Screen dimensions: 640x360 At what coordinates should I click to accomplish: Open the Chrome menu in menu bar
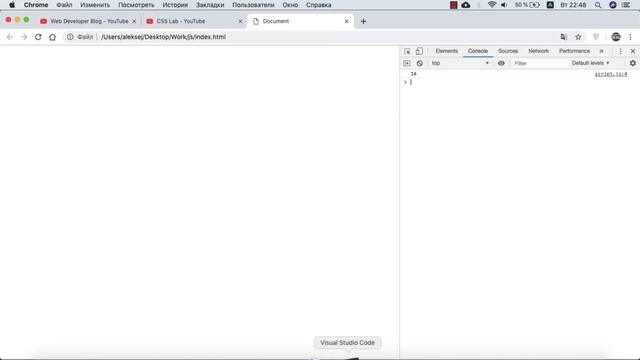(x=36, y=5)
